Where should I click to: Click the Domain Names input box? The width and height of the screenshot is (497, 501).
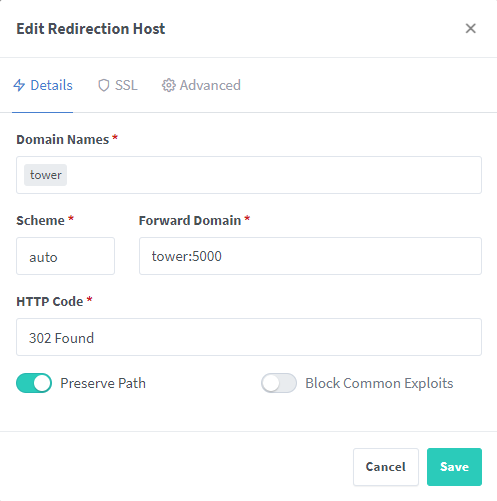[249, 175]
